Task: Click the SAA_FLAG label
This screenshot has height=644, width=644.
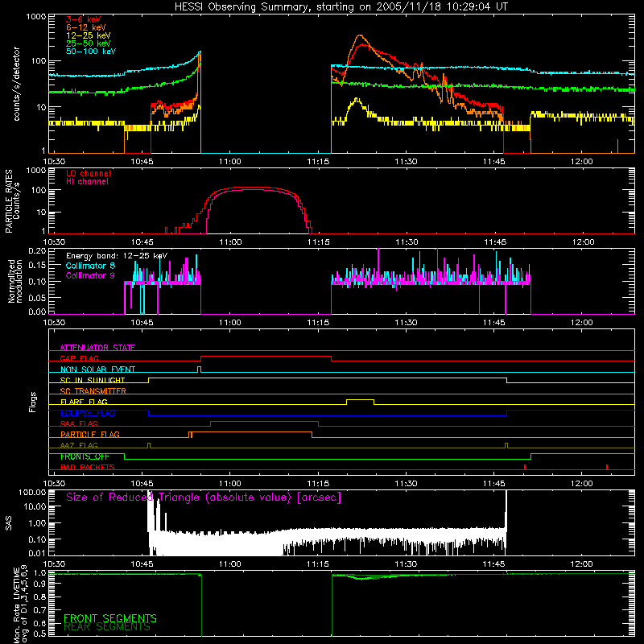Action: tap(79, 423)
